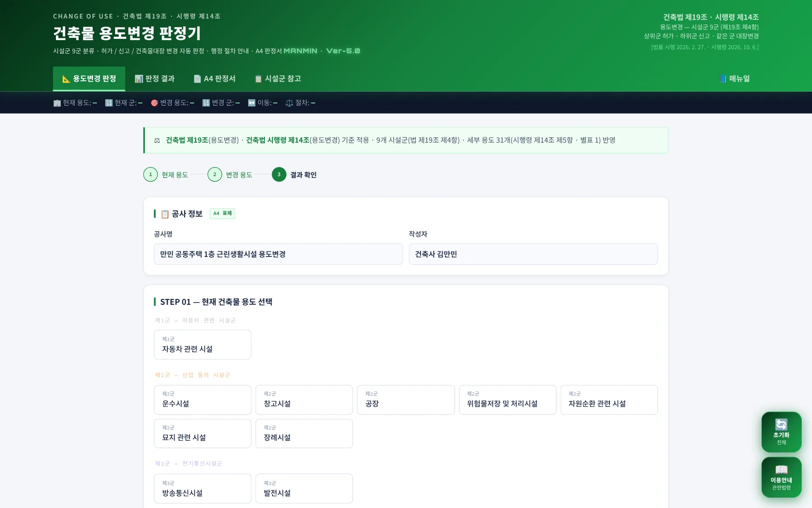Screen dimensions: 812x508
Task: Click the number icon beside 변경 군 status
Action: (206, 103)
